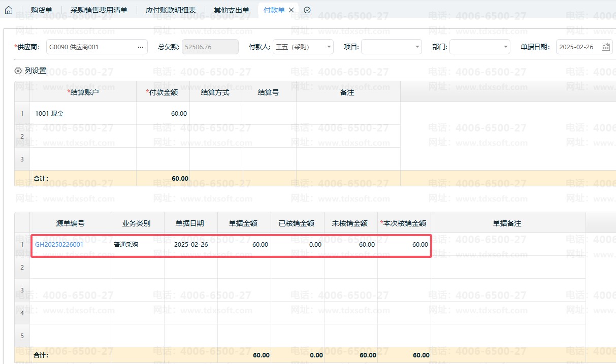
Task: Click the 供应商 input field
Action: click(90, 47)
